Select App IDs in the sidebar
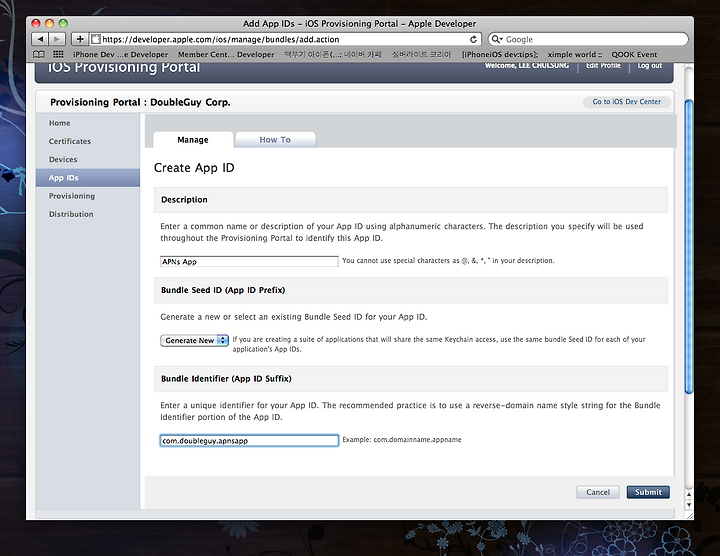The height and width of the screenshot is (556, 720). tap(88, 178)
